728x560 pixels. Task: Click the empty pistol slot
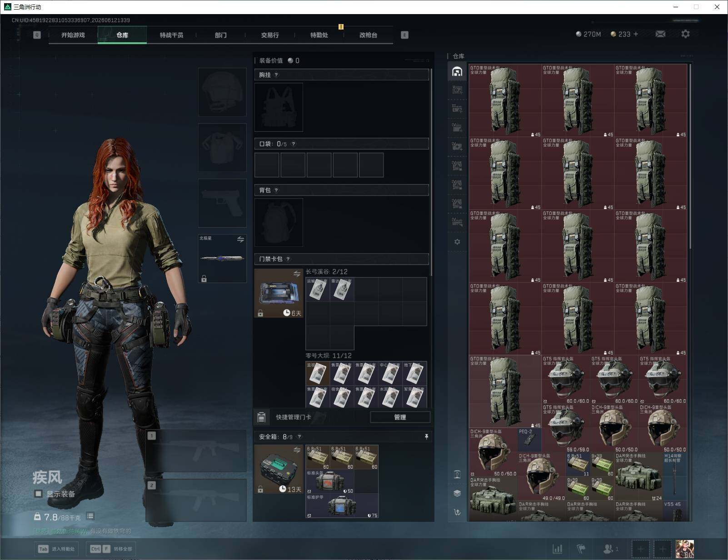tap(222, 203)
